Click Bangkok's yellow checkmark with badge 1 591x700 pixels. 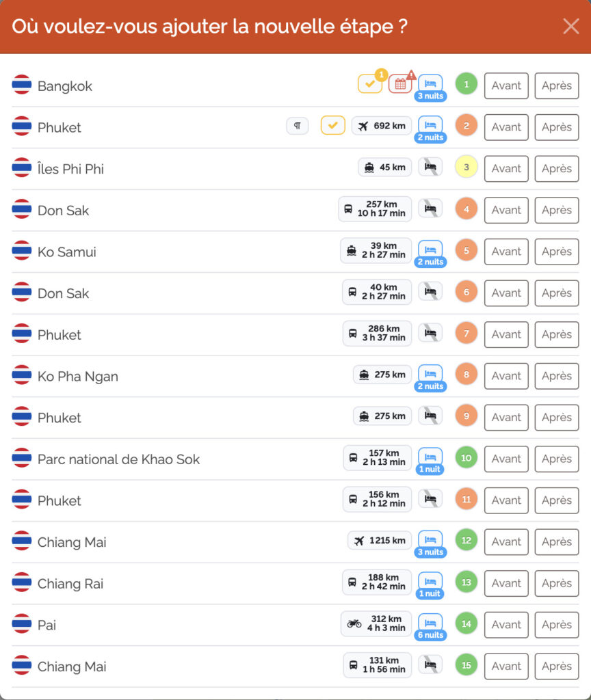tap(370, 83)
